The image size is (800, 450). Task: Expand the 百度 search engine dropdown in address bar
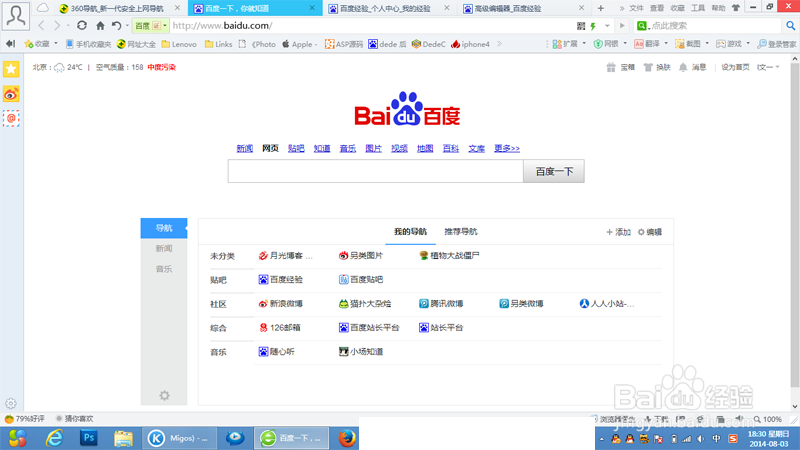coord(164,26)
